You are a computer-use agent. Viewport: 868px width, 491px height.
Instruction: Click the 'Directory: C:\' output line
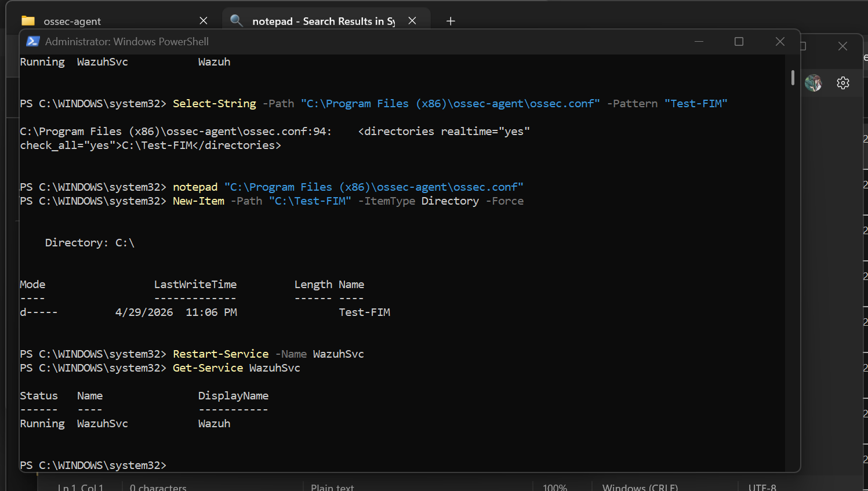click(x=90, y=242)
